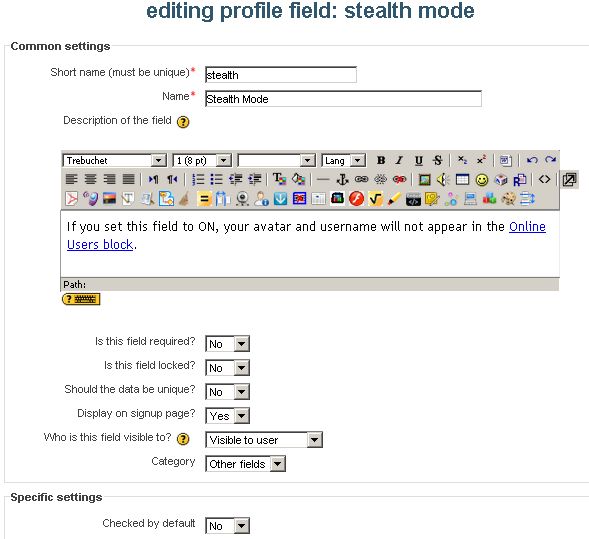This screenshot has height=539, width=589.
Task: Open editor keyboard shortcuts help button
Action: tap(81, 299)
